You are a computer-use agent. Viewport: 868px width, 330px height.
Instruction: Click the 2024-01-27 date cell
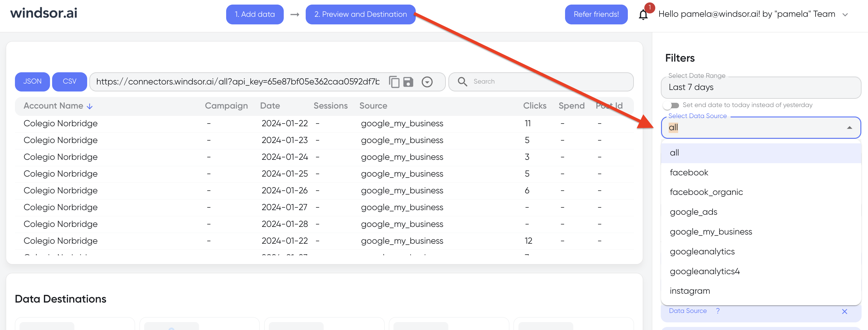pos(285,208)
